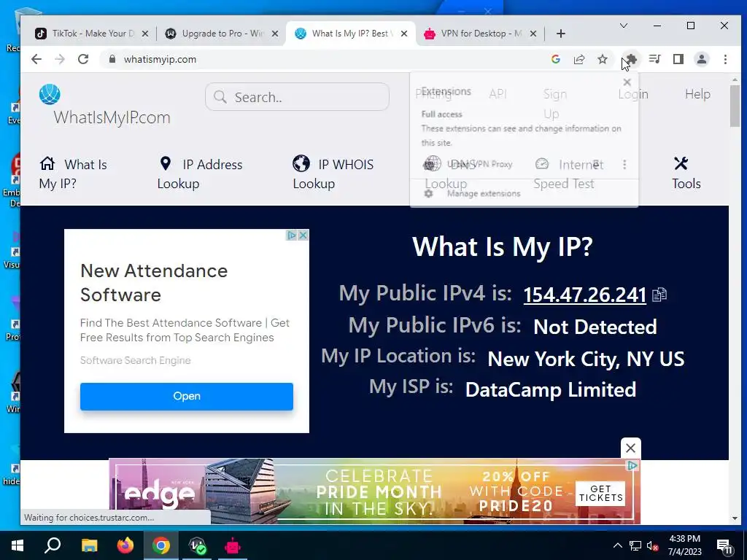Toggle the Chrome side panel icon
This screenshot has width=747, height=560.
(x=678, y=59)
